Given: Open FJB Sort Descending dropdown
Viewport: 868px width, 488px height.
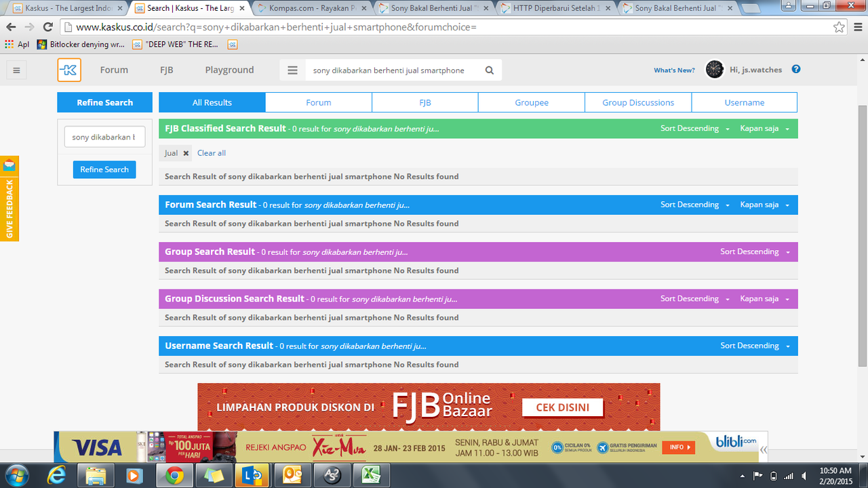Looking at the screenshot, I should tap(695, 129).
